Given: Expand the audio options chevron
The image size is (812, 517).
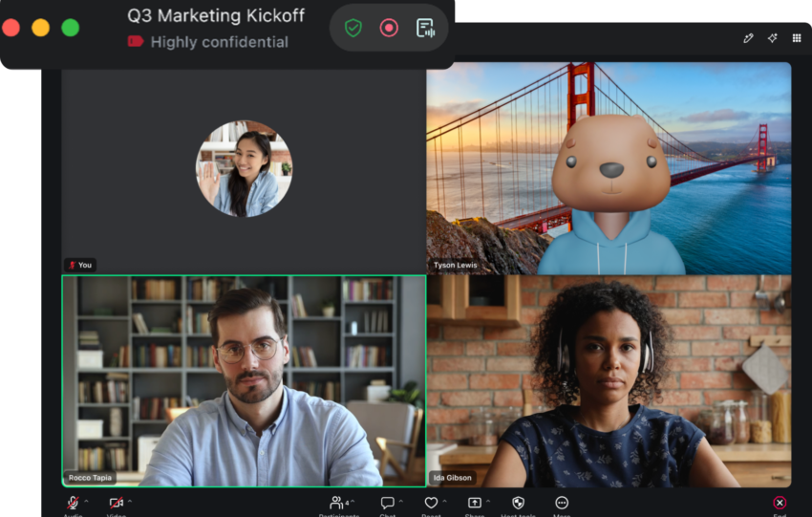Looking at the screenshot, I should pos(87,501).
